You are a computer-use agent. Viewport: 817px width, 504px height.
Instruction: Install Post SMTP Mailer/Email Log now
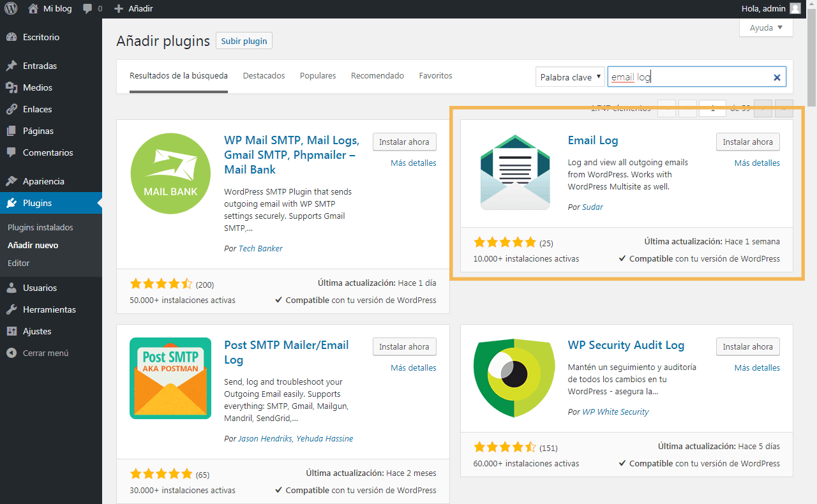pyautogui.click(x=405, y=346)
